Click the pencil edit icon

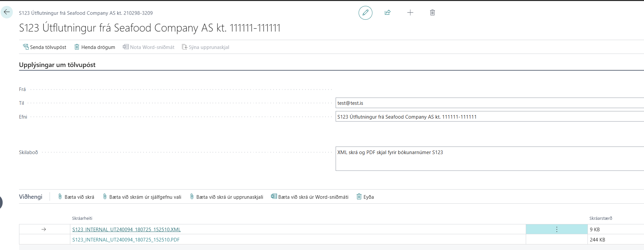pos(365,13)
